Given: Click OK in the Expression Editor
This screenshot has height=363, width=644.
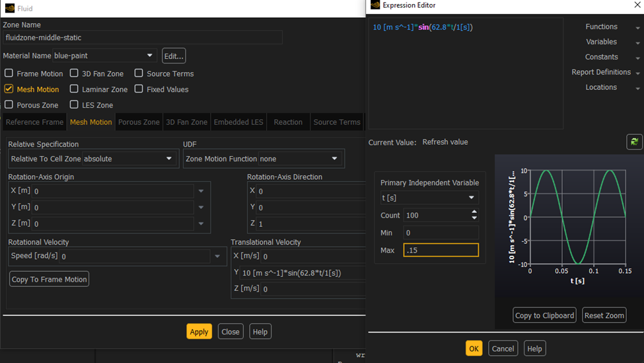Looking at the screenshot, I should [x=474, y=348].
